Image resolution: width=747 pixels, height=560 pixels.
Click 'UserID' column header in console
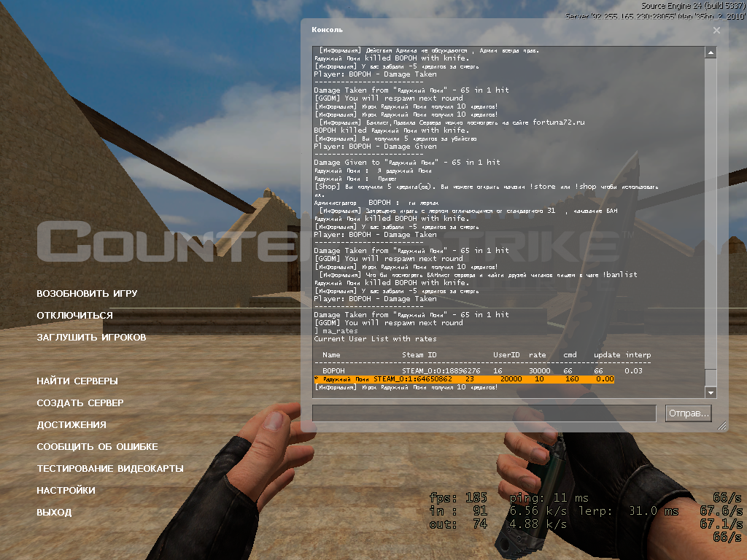tap(506, 355)
